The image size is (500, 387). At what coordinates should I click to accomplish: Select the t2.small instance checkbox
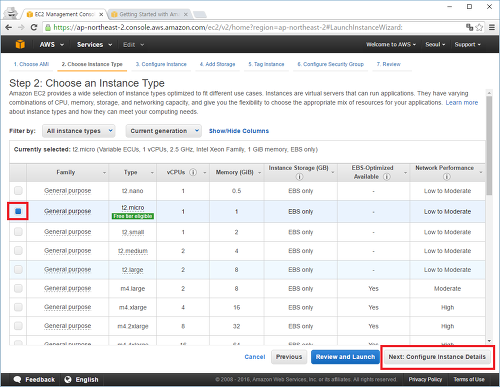[x=18, y=232]
